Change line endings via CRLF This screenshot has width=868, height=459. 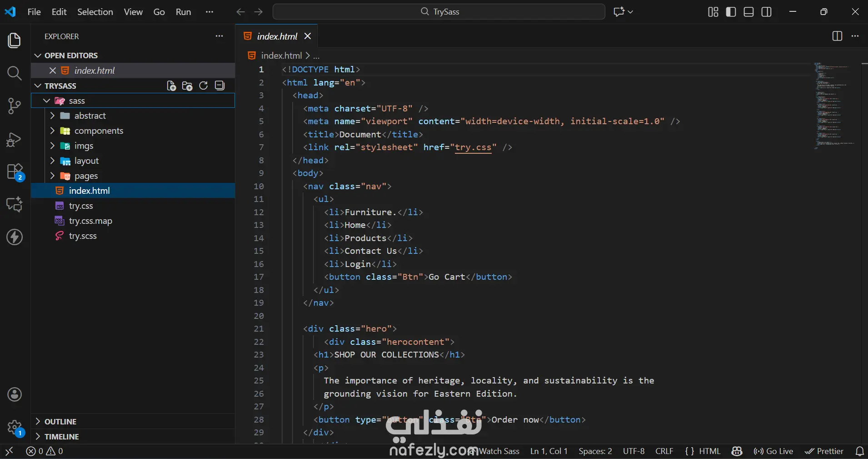pyautogui.click(x=664, y=451)
